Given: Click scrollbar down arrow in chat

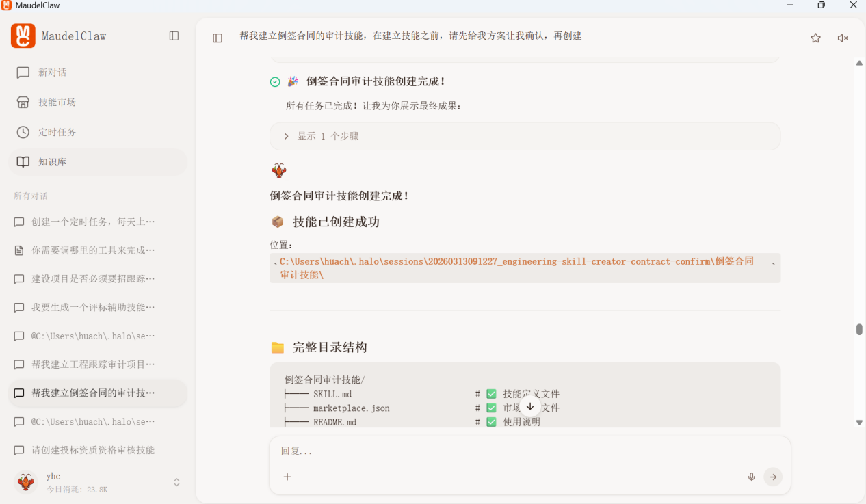Looking at the screenshot, I should (x=859, y=423).
